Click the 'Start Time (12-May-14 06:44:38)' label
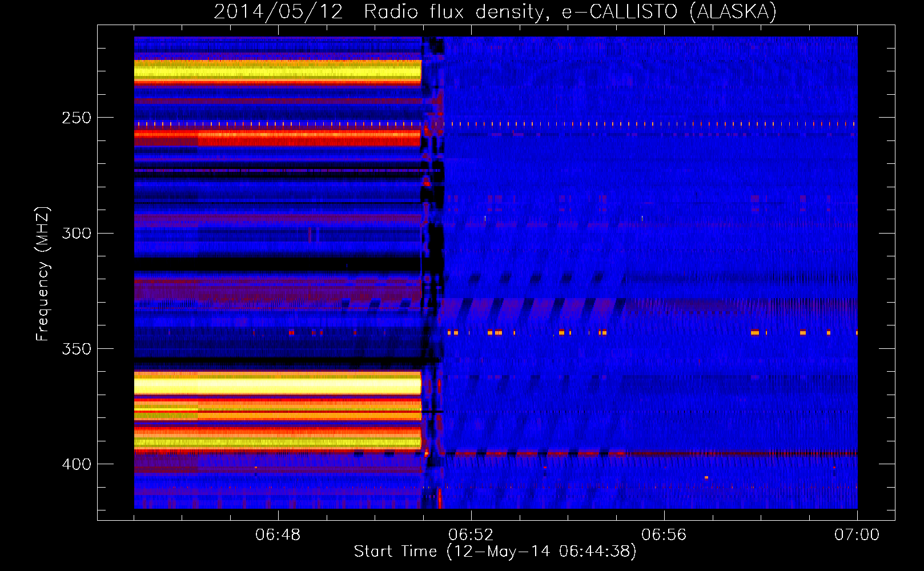This screenshot has width=924, height=571. [x=495, y=552]
